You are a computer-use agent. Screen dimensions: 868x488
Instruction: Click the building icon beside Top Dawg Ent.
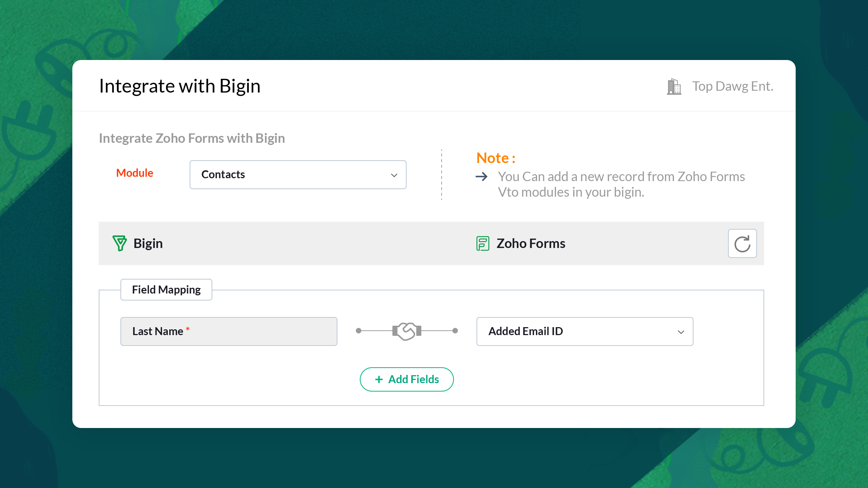[673, 86]
